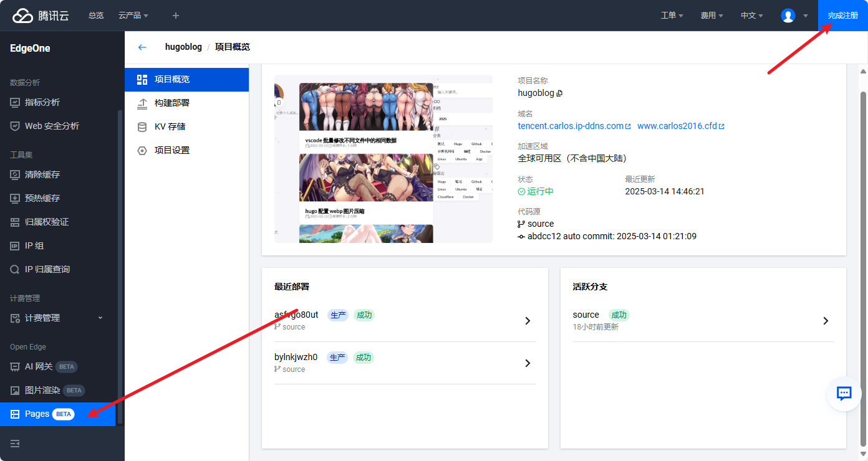The width and height of the screenshot is (868, 461).
Task: Go back using the left arrow
Action: click(142, 47)
